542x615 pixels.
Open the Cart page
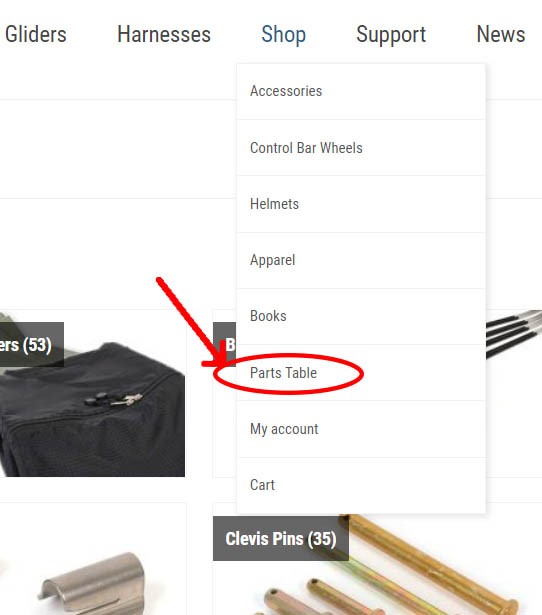(361, 485)
